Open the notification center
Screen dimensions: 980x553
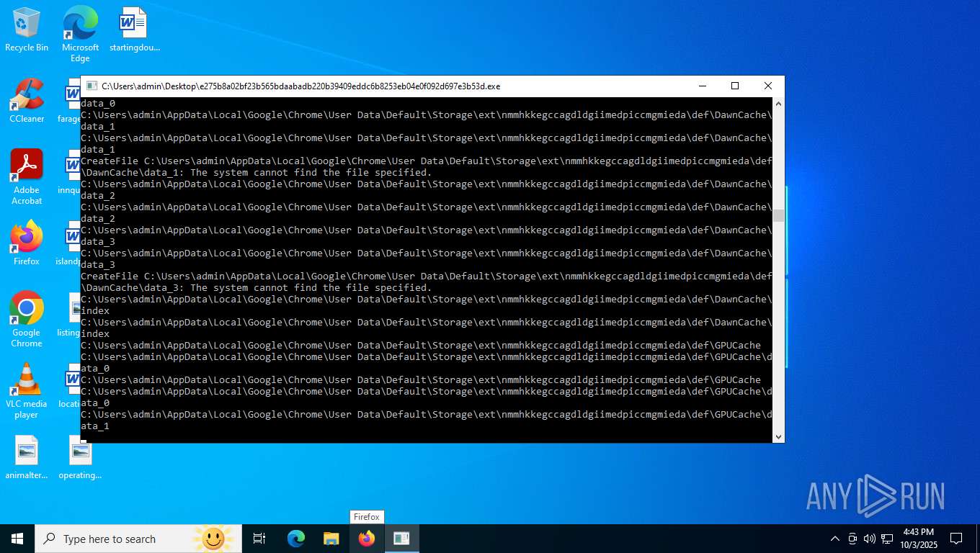[x=956, y=539]
